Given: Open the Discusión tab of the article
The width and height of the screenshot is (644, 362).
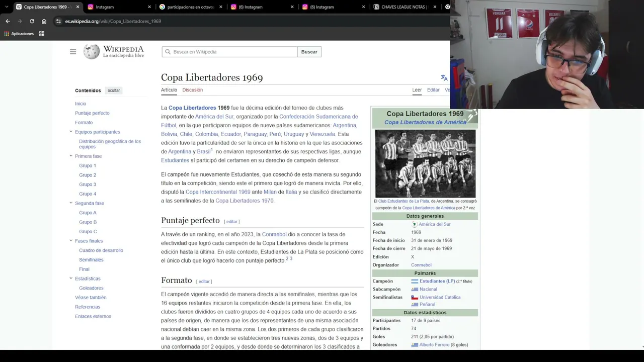Looking at the screenshot, I should click(193, 90).
